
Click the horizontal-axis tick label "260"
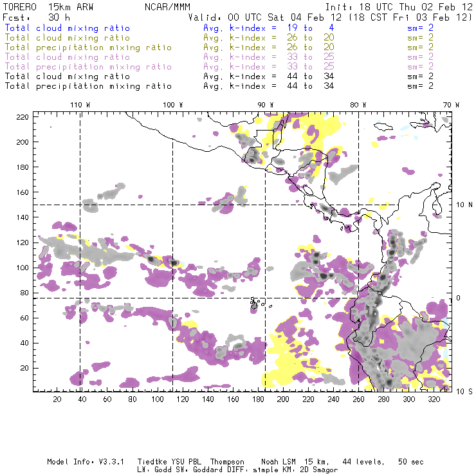point(358,399)
